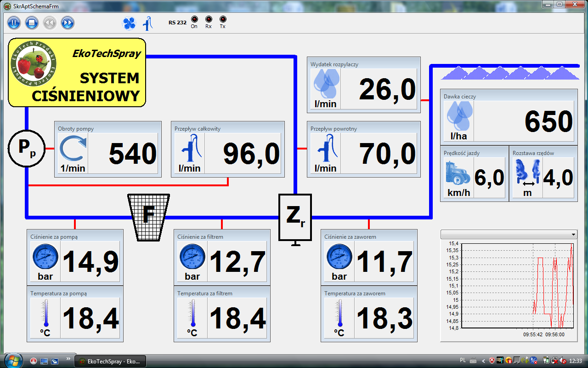Click the gauge icon in Ciśnienie za pompą

coord(45,258)
